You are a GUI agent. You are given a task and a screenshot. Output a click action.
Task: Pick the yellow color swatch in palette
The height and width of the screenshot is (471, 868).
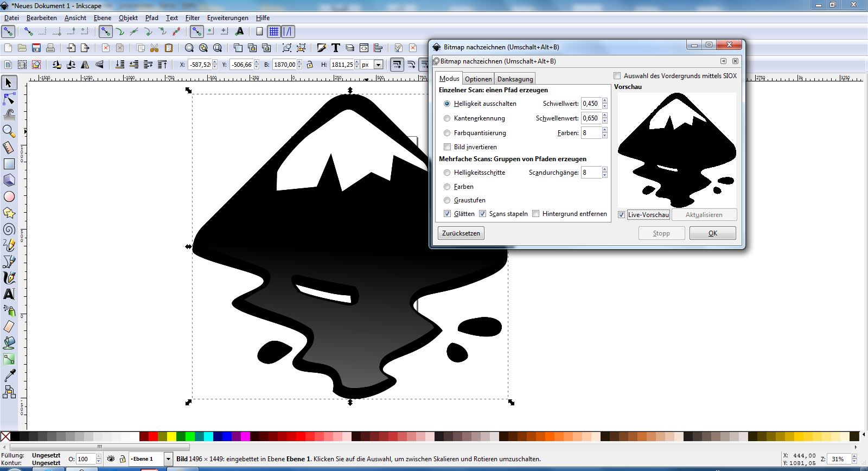[171, 436]
